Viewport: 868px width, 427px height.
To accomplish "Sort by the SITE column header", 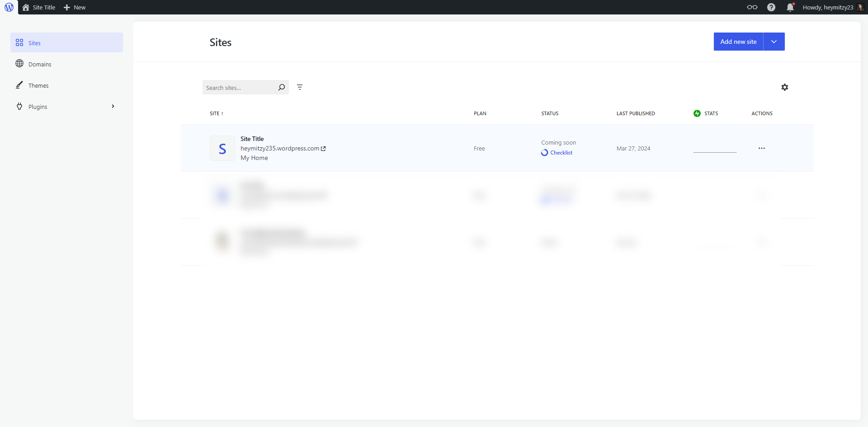I will pyautogui.click(x=217, y=113).
